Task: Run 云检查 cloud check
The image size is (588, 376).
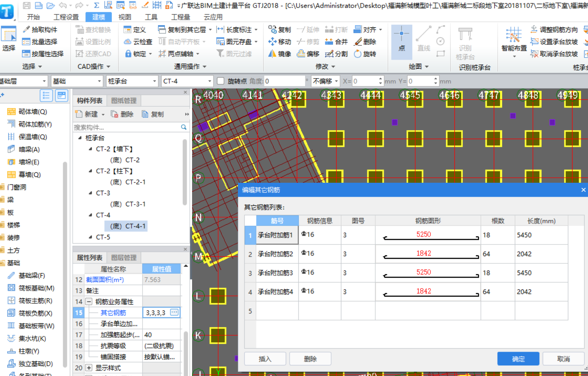Action: click(138, 42)
